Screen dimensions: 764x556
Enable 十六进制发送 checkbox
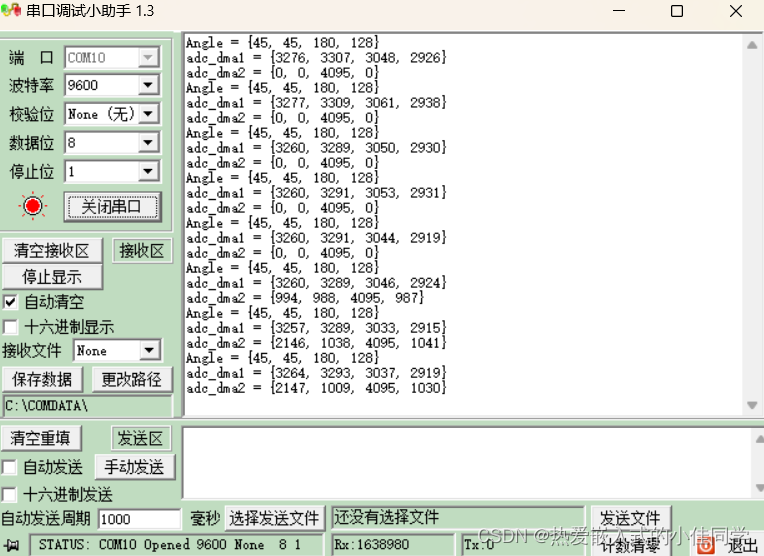coord(9,495)
